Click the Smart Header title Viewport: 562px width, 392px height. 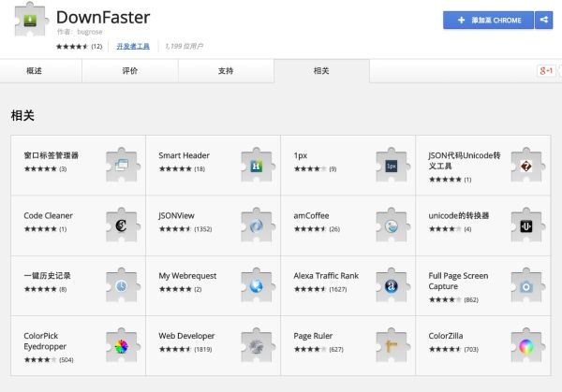[184, 155]
